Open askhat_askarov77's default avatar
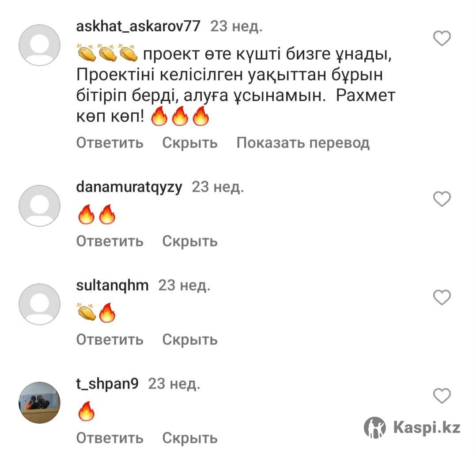The width and height of the screenshot is (476, 456). [39, 45]
